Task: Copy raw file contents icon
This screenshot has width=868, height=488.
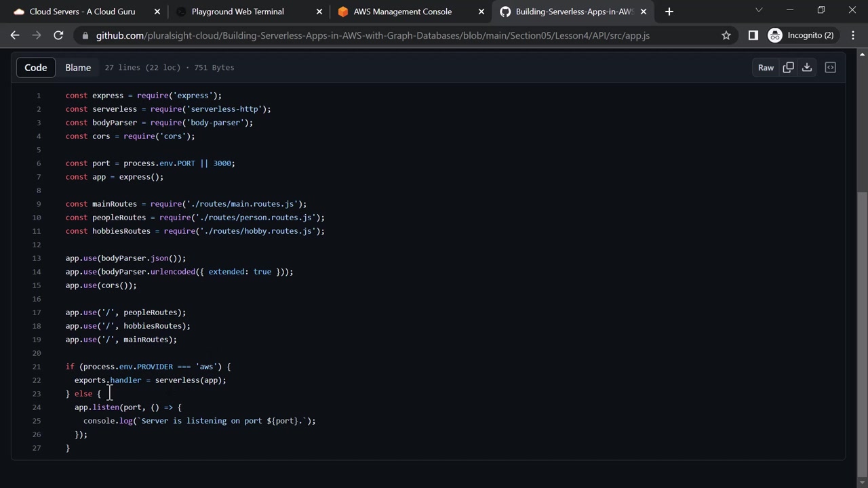Action: [x=788, y=67]
